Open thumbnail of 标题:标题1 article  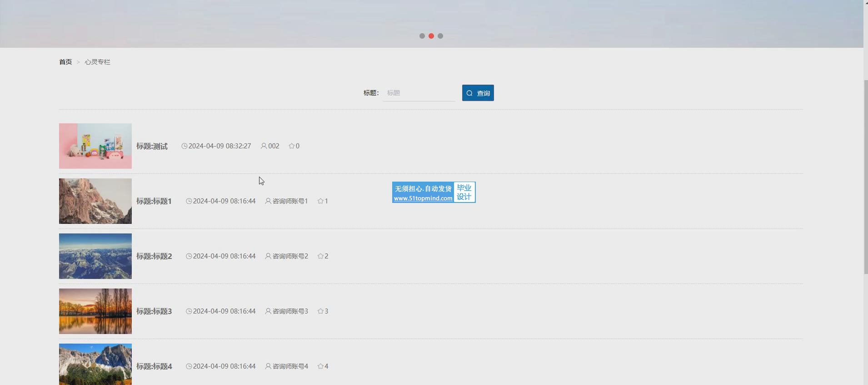pyautogui.click(x=95, y=201)
